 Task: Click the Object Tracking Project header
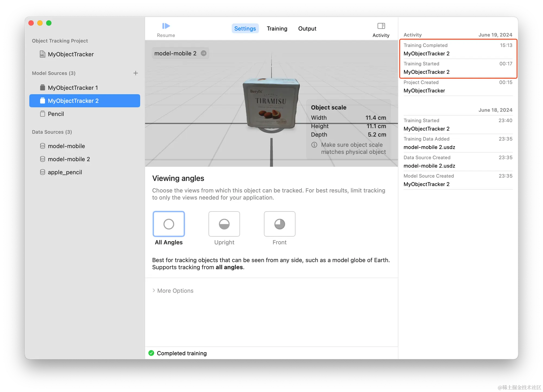[60, 41]
